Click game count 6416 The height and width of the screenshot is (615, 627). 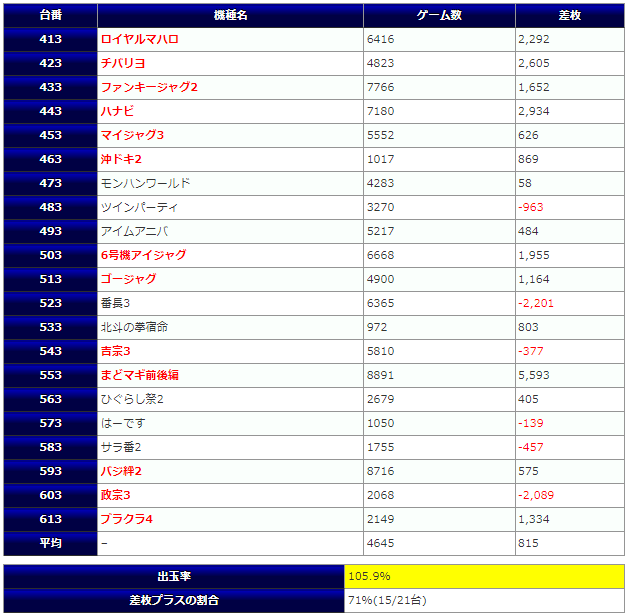click(x=381, y=39)
